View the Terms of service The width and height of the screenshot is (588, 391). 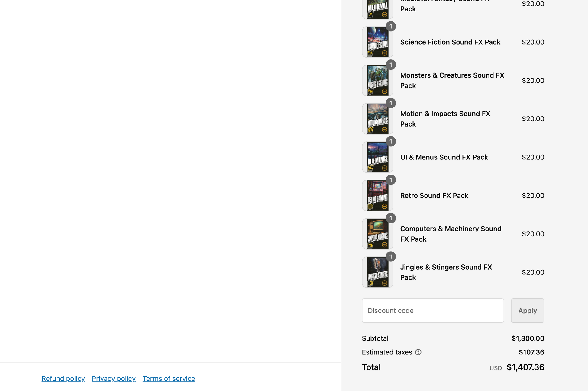(169, 378)
